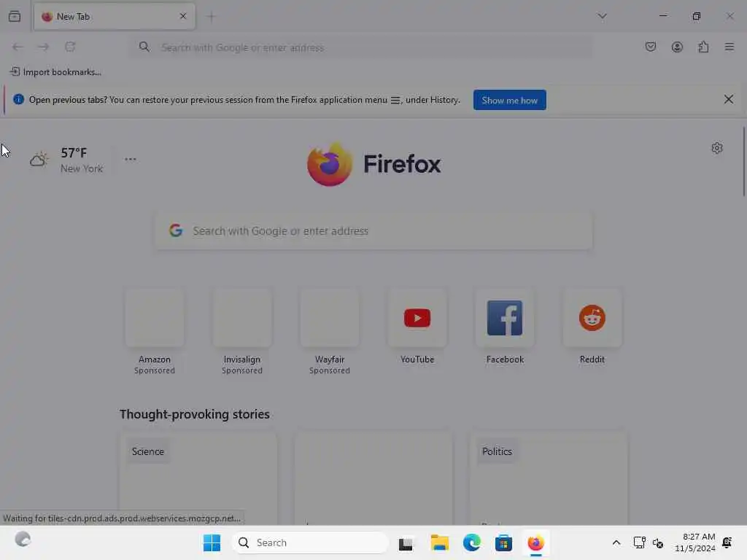Open the Windows Start menu
The width and height of the screenshot is (747, 560).
[212, 542]
